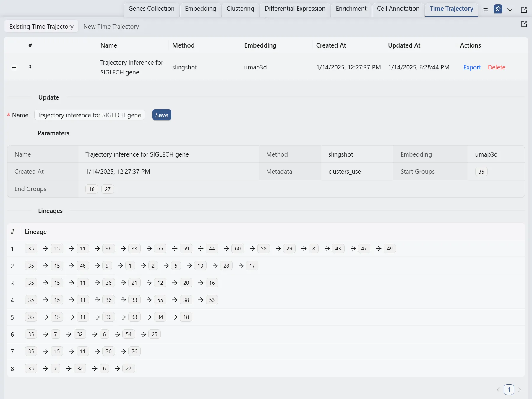Select page 1 in the pagination

(x=509, y=390)
